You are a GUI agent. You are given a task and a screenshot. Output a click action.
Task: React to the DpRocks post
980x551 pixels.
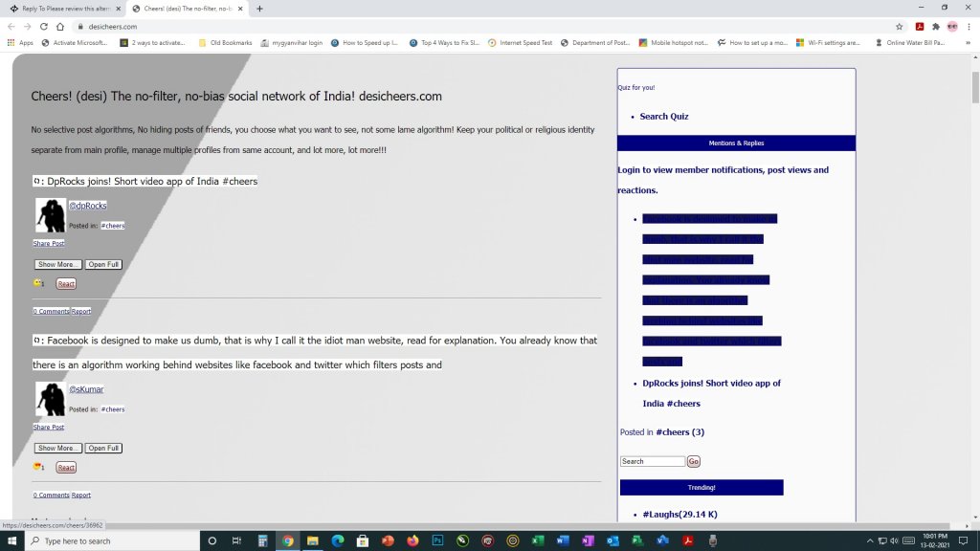coord(66,283)
